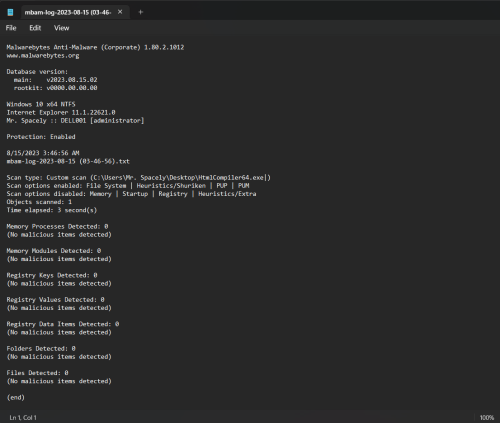Click the '(end)' line

(16, 397)
